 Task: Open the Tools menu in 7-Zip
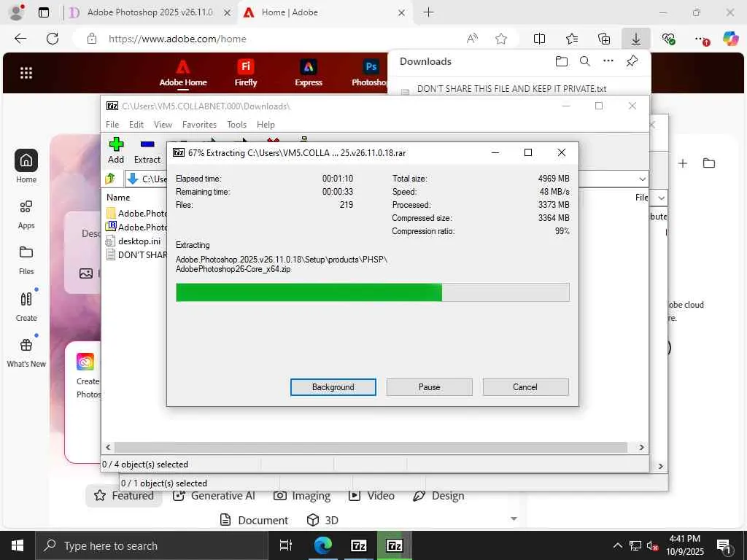click(236, 124)
